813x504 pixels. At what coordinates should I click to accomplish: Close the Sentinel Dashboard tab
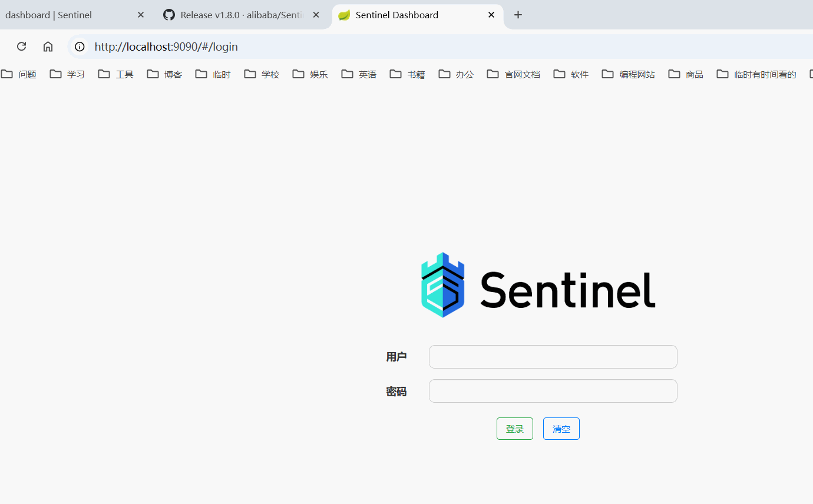pos(491,15)
